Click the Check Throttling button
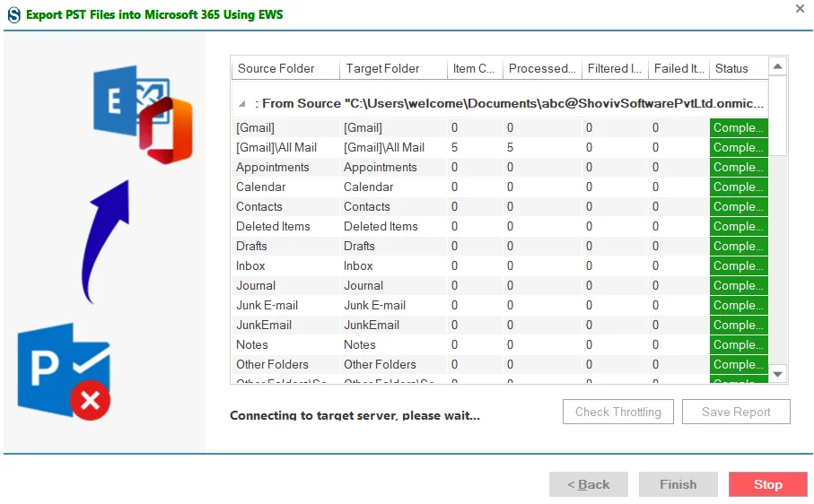The image size is (814, 504). pyautogui.click(x=617, y=412)
